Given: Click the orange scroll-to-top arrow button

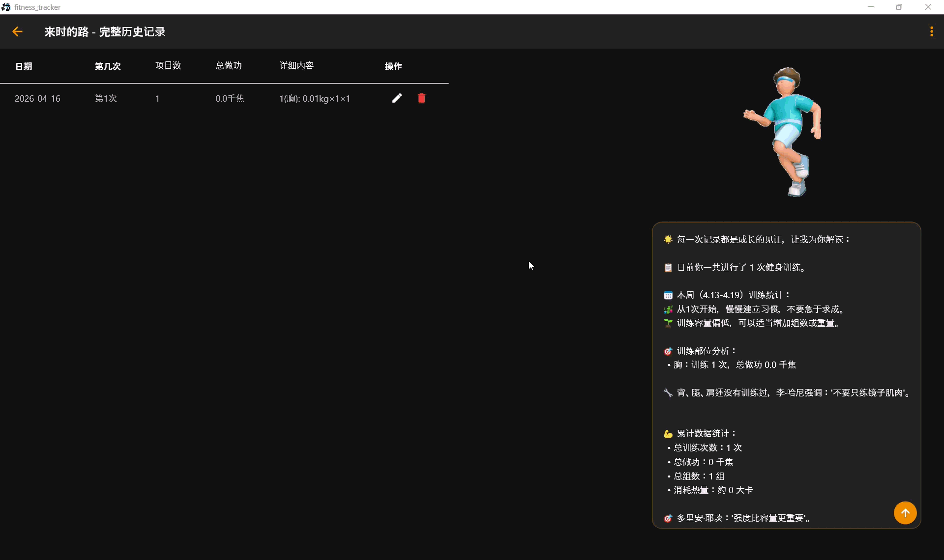Looking at the screenshot, I should 905,513.
